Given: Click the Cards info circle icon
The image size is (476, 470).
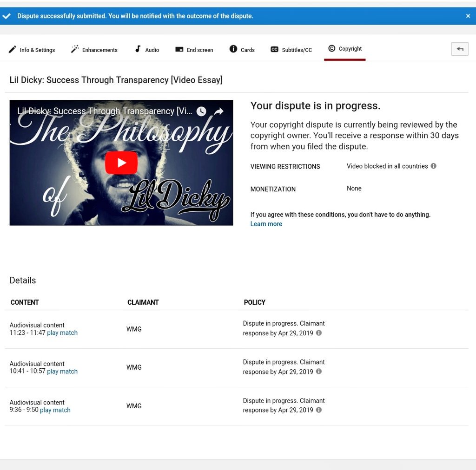Looking at the screenshot, I should click(233, 49).
